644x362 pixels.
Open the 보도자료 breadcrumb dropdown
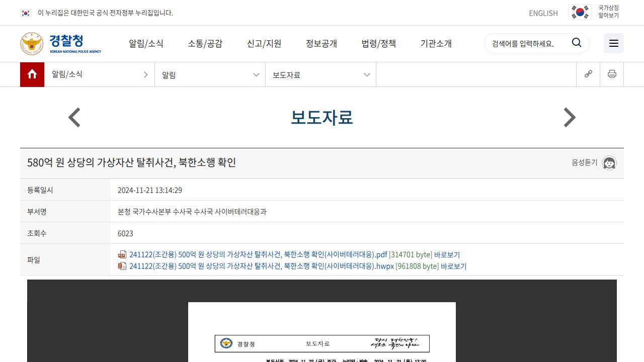coord(321,74)
